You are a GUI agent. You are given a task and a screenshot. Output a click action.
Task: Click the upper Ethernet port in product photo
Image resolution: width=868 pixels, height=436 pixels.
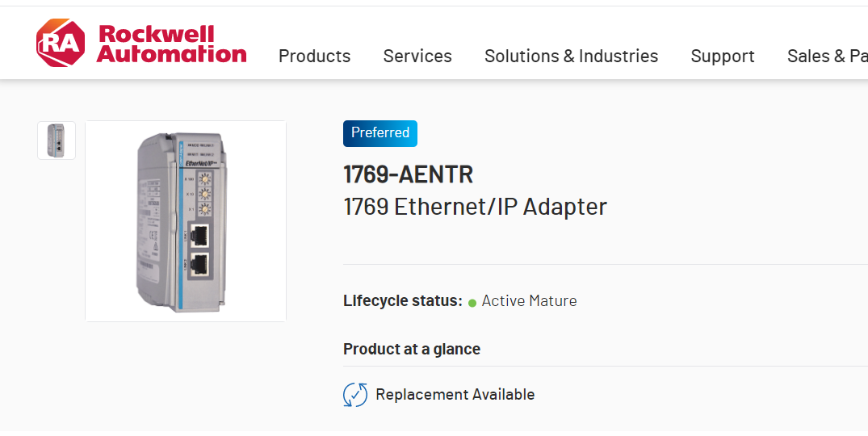point(199,235)
